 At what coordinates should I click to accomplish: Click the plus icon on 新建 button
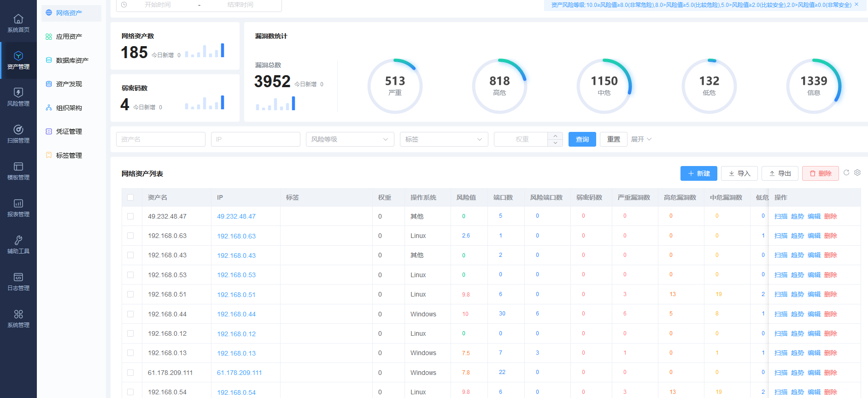coord(691,173)
